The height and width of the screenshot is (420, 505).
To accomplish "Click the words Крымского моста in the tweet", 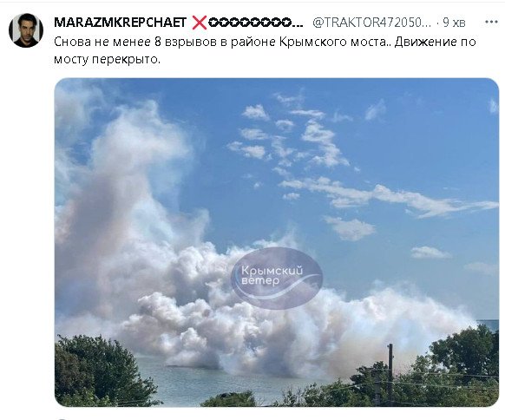I will 332,42.
